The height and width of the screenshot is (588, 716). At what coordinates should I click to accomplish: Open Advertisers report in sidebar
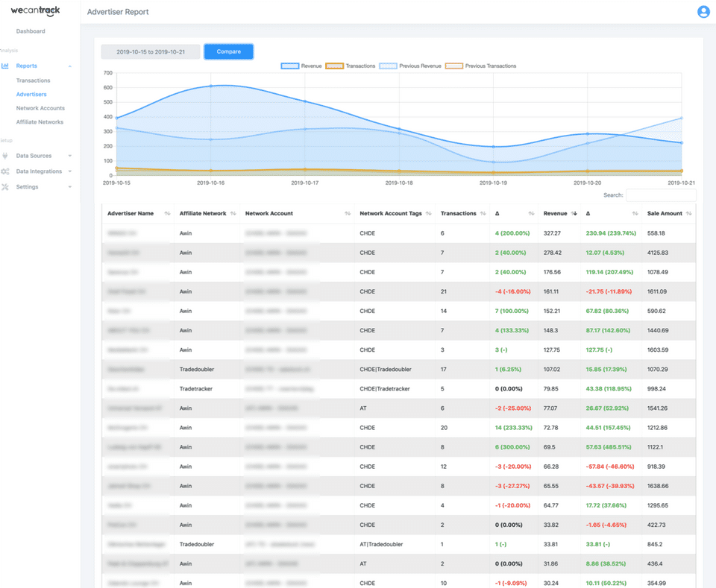click(31, 95)
